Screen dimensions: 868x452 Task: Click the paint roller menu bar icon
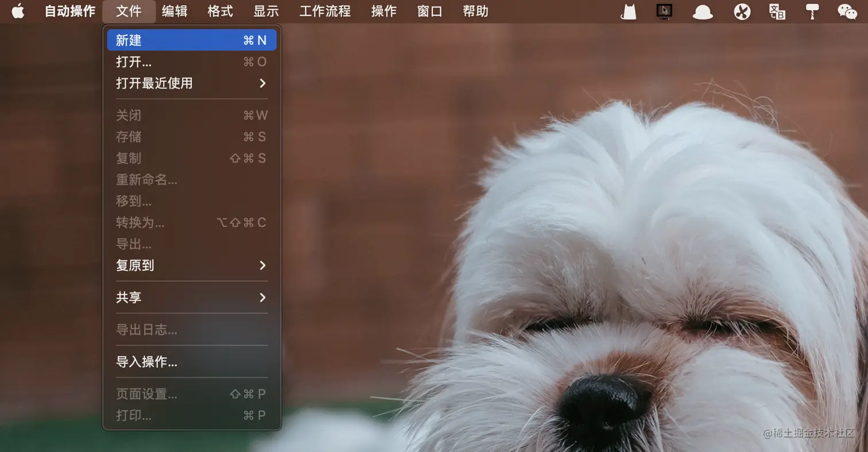pyautogui.click(x=812, y=11)
